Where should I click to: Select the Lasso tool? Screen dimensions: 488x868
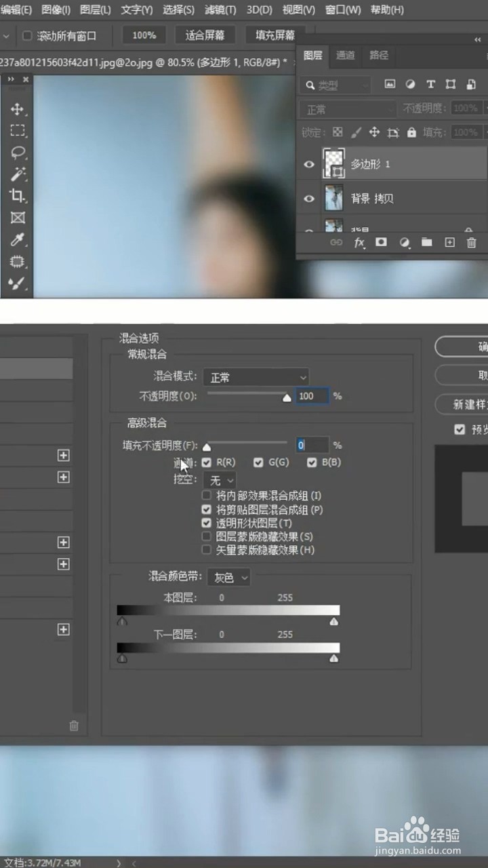pos(17,153)
